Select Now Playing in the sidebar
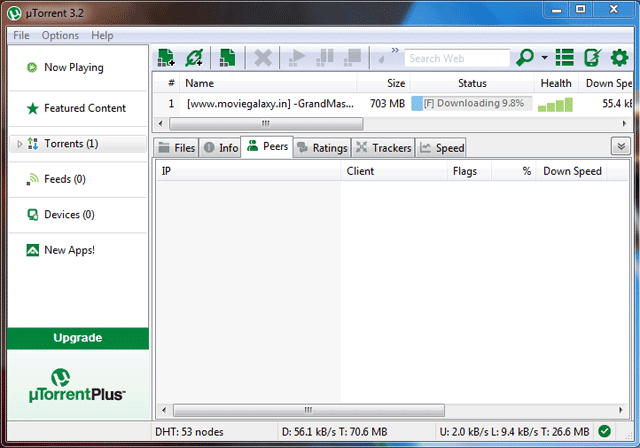The width and height of the screenshot is (640, 448). coord(73,67)
